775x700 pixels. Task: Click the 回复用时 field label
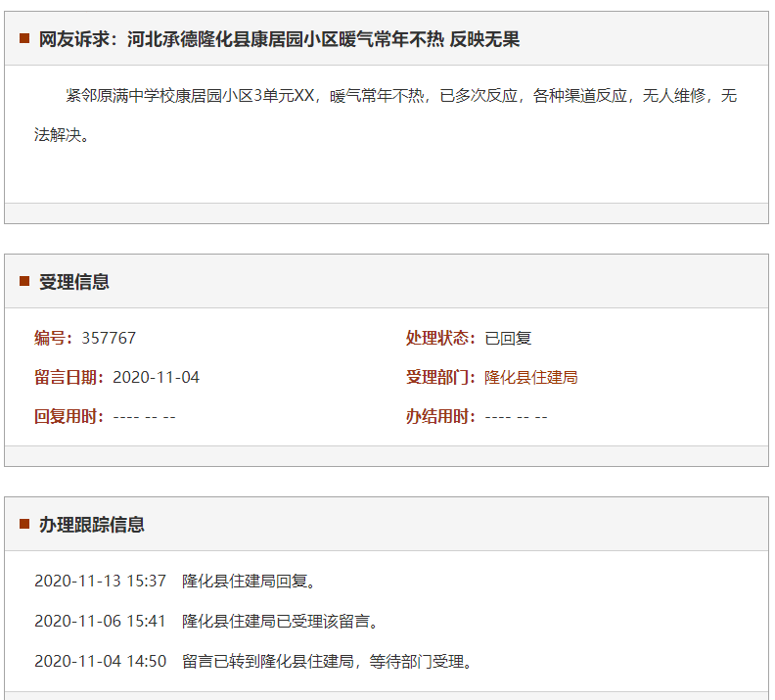coord(68,416)
